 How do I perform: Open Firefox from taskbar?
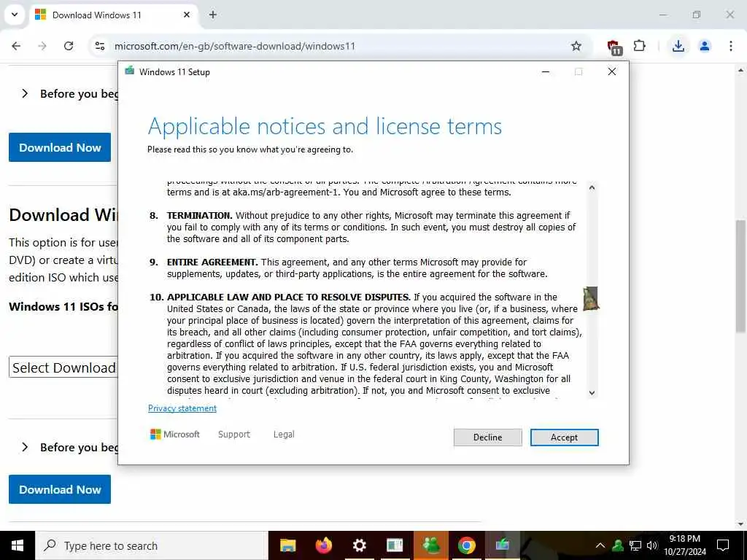coord(323,545)
